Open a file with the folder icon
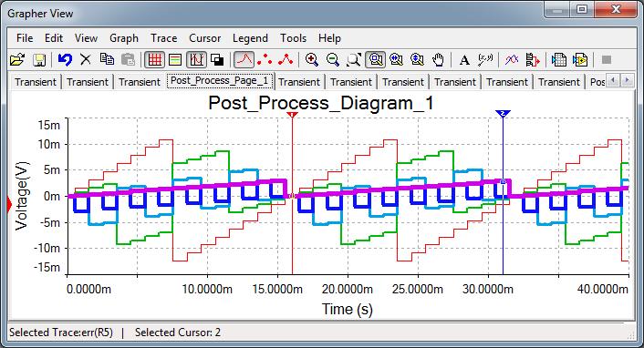This screenshot has height=348, width=644. (17, 60)
